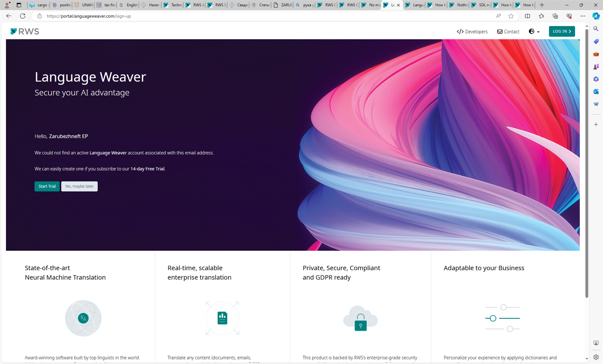Switch to the Nothin tab
This screenshot has height=364, width=603.
(x=459, y=5)
